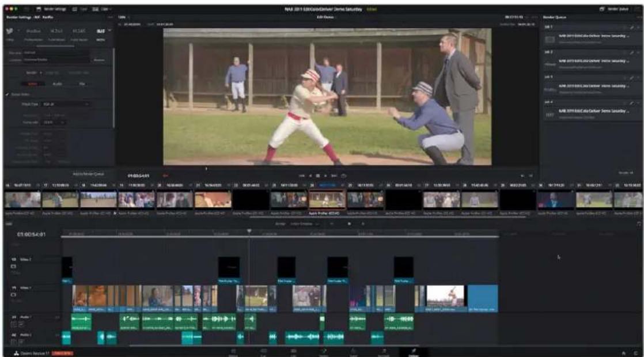Toggle the Export Video checkbox

pyautogui.click(x=7, y=94)
